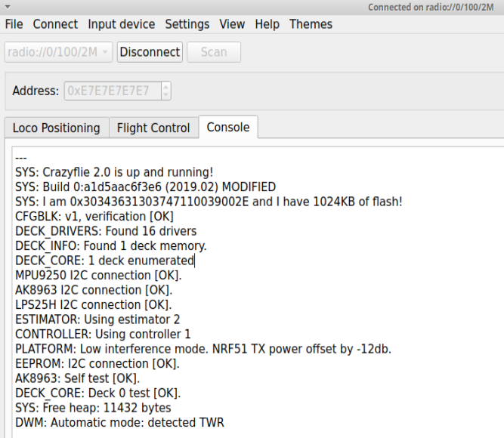The width and height of the screenshot is (504, 438).
Task: Open the View menu
Action: coord(232,24)
